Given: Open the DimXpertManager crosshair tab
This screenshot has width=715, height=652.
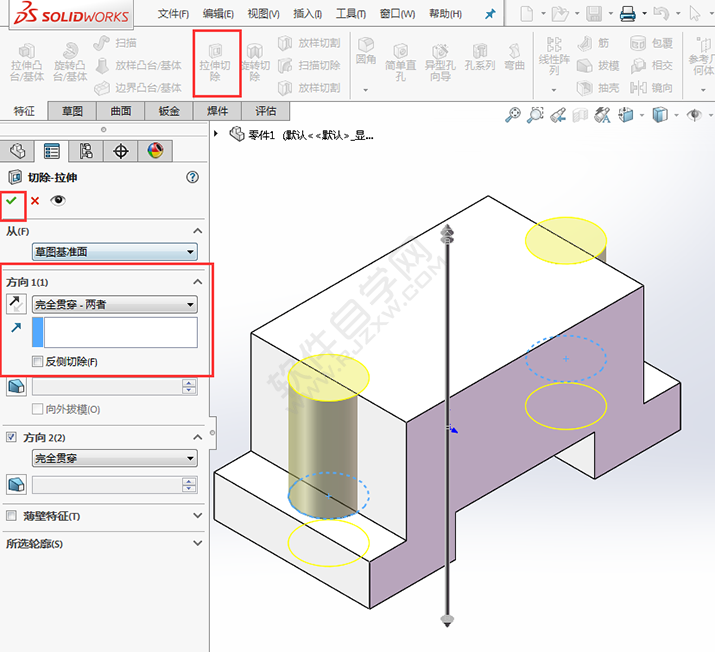Looking at the screenshot, I should [120, 151].
